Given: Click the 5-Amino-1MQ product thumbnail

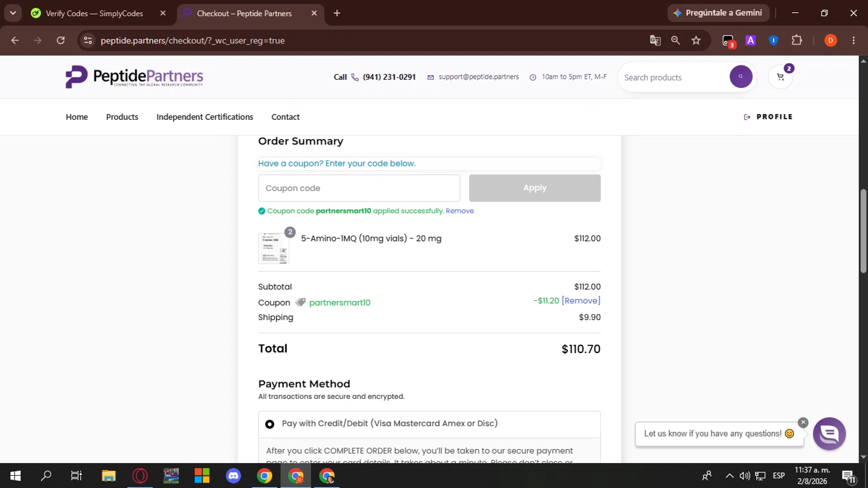Looking at the screenshot, I should (x=274, y=248).
